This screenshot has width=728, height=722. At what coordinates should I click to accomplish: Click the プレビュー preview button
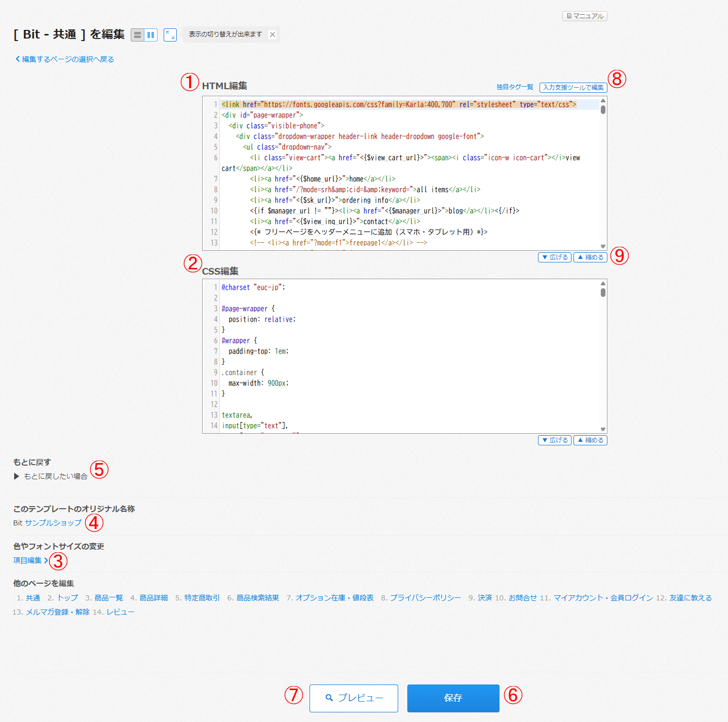click(x=354, y=698)
